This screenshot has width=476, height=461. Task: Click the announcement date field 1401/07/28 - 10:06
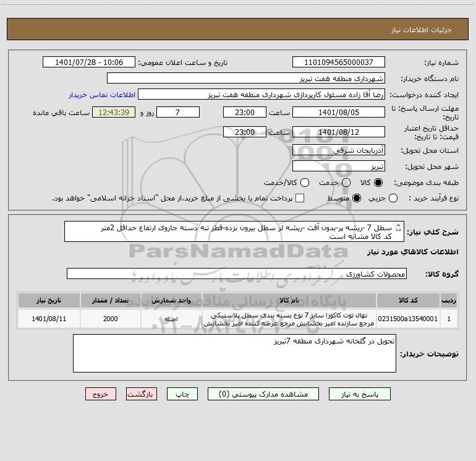click(89, 62)
